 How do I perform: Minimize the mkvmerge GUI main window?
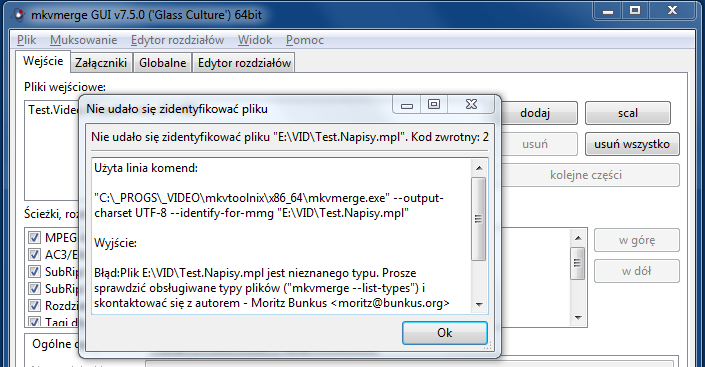608,11
